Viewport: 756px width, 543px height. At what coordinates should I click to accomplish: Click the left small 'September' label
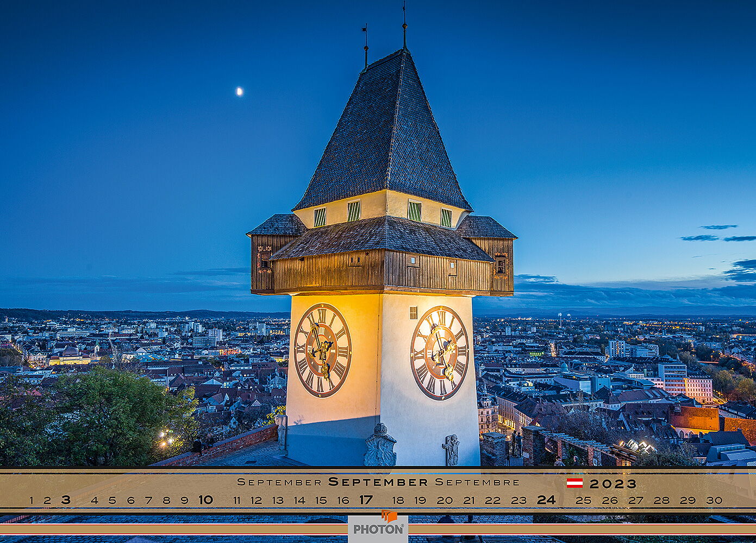pos(279,482)
